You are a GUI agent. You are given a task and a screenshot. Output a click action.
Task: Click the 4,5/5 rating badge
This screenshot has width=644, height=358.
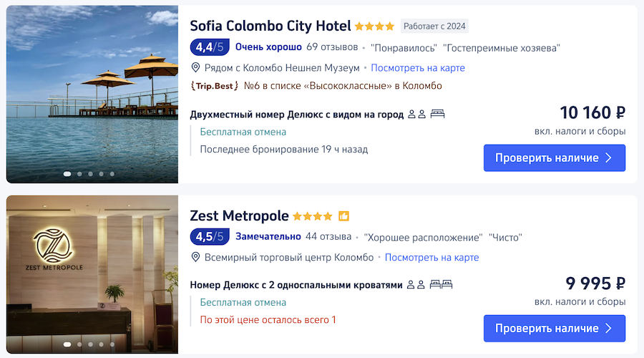coord(209,236)
